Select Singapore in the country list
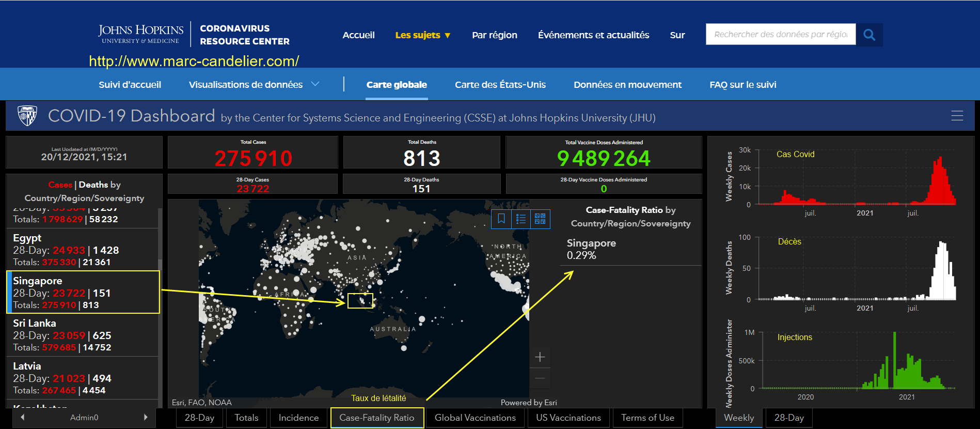The width and height of the screenshot is (980, 429). click(x=83, y=292)
